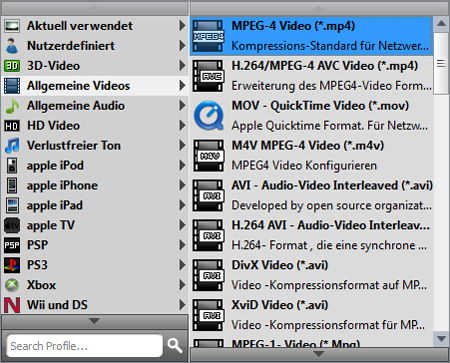Click the Aktuell verwendet category icon
450x363 pixels.
click(x=12, y=26)
